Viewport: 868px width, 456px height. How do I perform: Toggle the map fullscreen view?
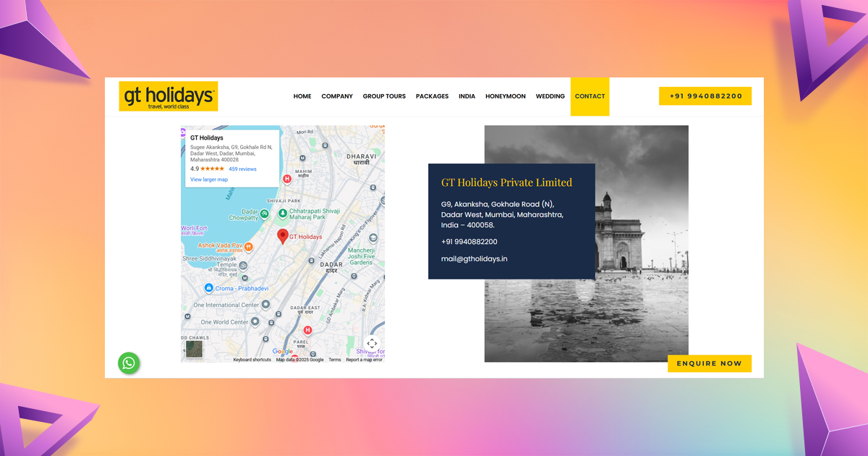[x=372, y=343]
